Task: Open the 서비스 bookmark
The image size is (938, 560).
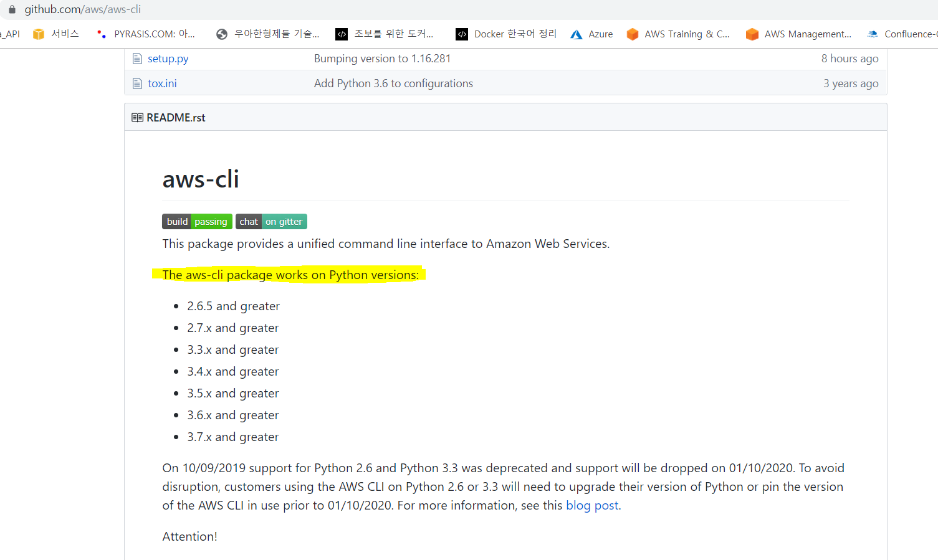Action: [x=56, y=34]
